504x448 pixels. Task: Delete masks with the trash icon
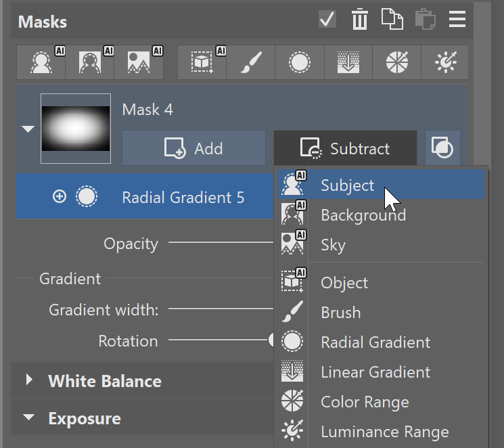pyautogui.click(x=359, y=20)
